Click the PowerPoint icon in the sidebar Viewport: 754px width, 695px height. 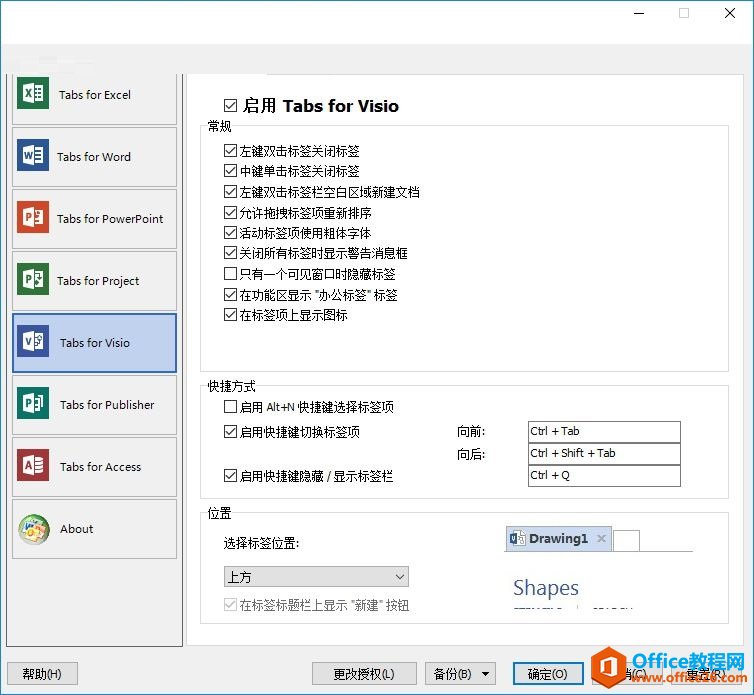coord(33,217)
